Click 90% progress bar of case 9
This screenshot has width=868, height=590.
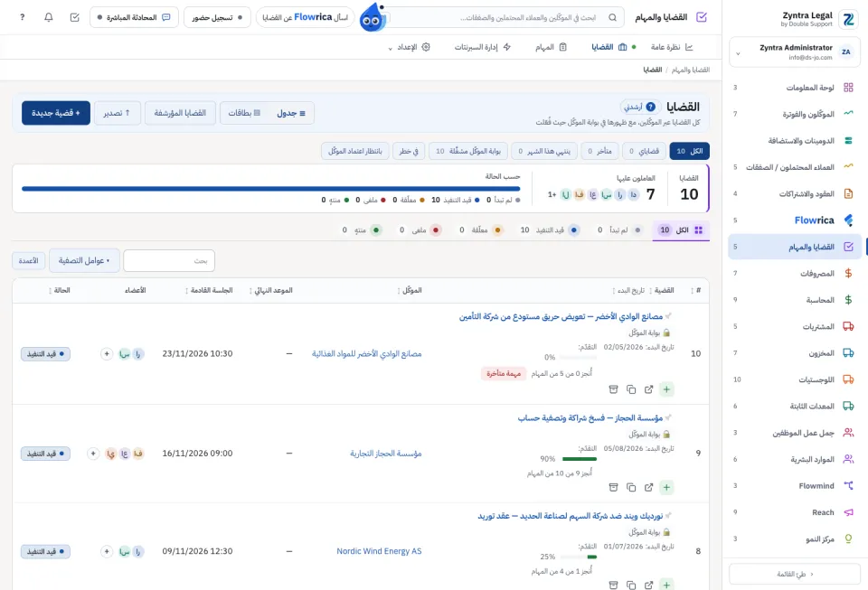[579, 458]
